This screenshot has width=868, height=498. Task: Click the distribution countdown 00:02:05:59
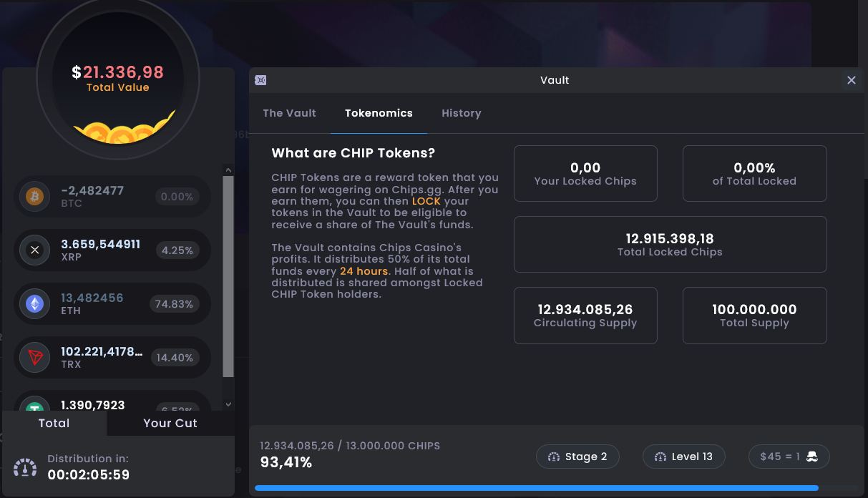pos(89,474)
